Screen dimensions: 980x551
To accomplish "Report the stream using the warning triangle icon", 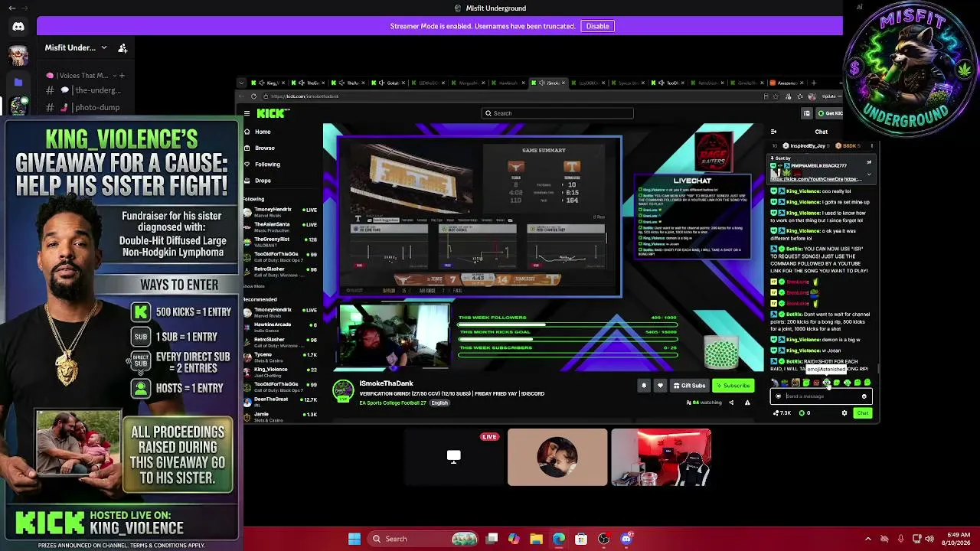I will (x=747, y=403).
